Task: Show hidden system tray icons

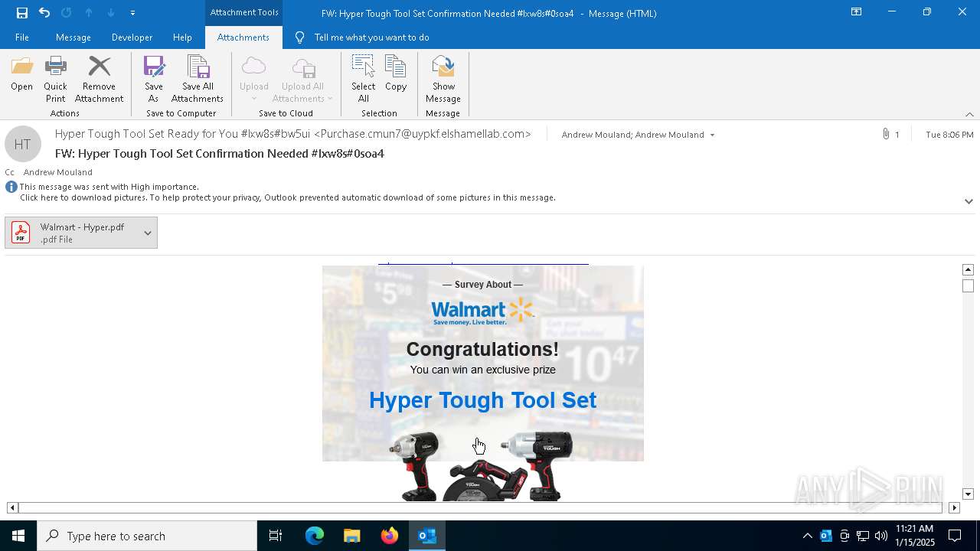Action: pyautogui.click(x=807, y=536)
